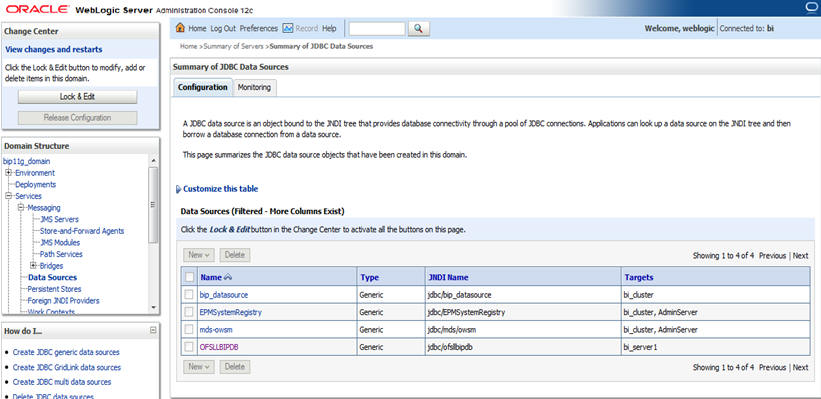Viewport: 821px width, 399px height.
Task: Click Domain Structure scroll down arrow
Action: pos(153,307)
